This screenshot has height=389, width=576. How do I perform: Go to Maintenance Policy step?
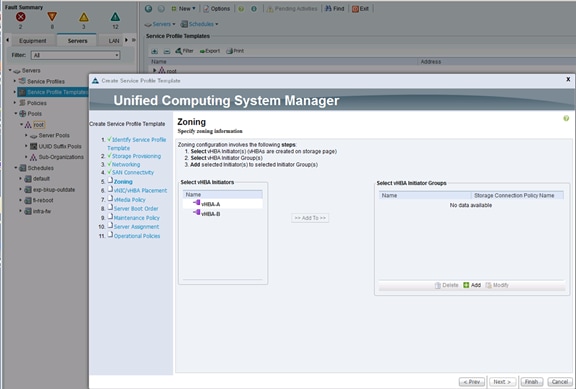(x=137, y=217)
